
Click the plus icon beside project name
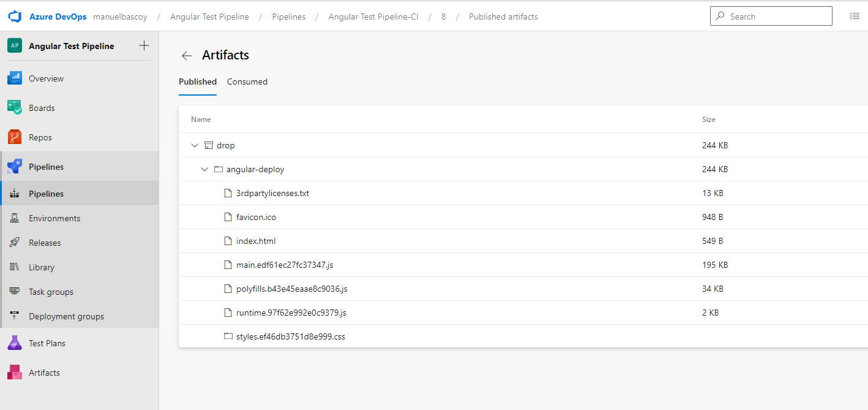tap(144, 45)
